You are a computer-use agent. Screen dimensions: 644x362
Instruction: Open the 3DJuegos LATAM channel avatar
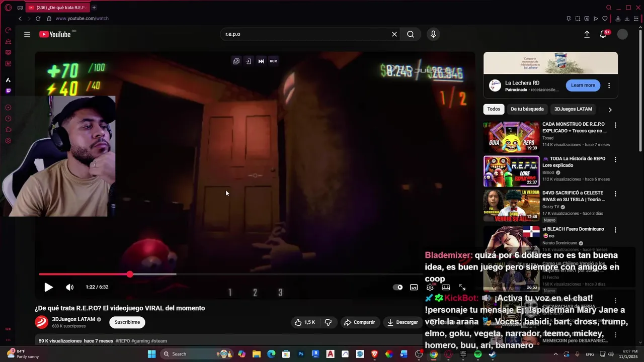(41, 322)
